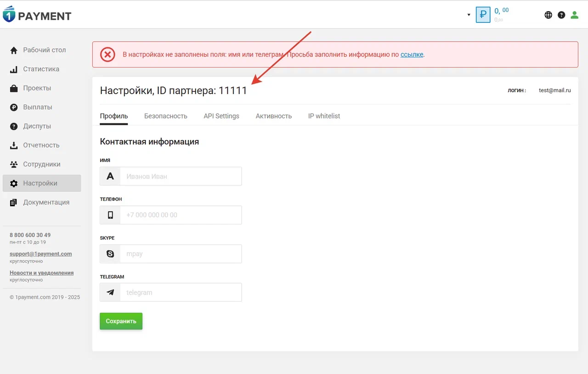Screen dimensions: 588x374
Task: Open Выплаты section in sidebar
Action: pos(37,107)
